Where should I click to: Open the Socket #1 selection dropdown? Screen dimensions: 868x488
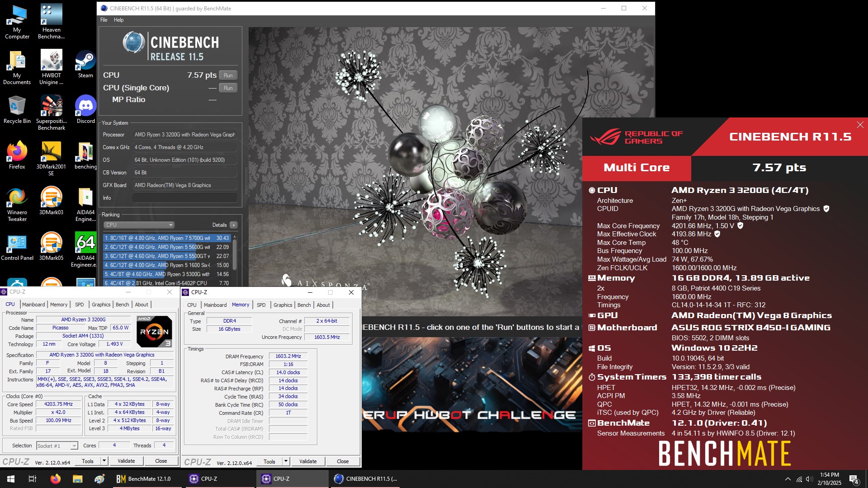pyautogui.click(x=57, y=446)
